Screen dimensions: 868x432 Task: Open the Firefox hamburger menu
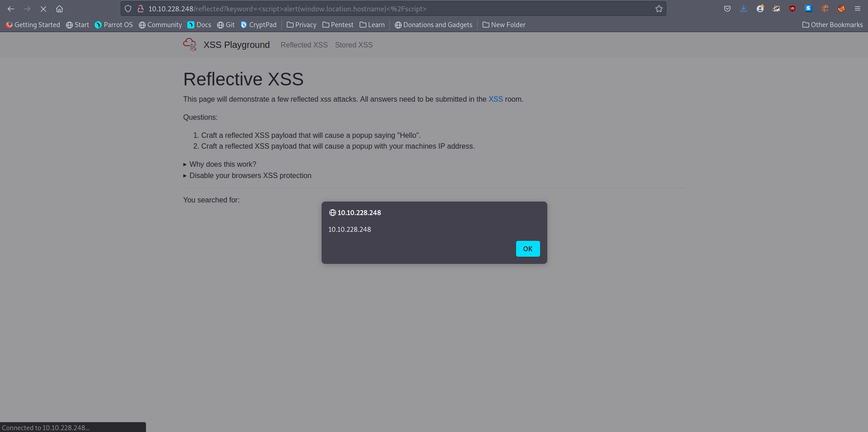[858, 9]
